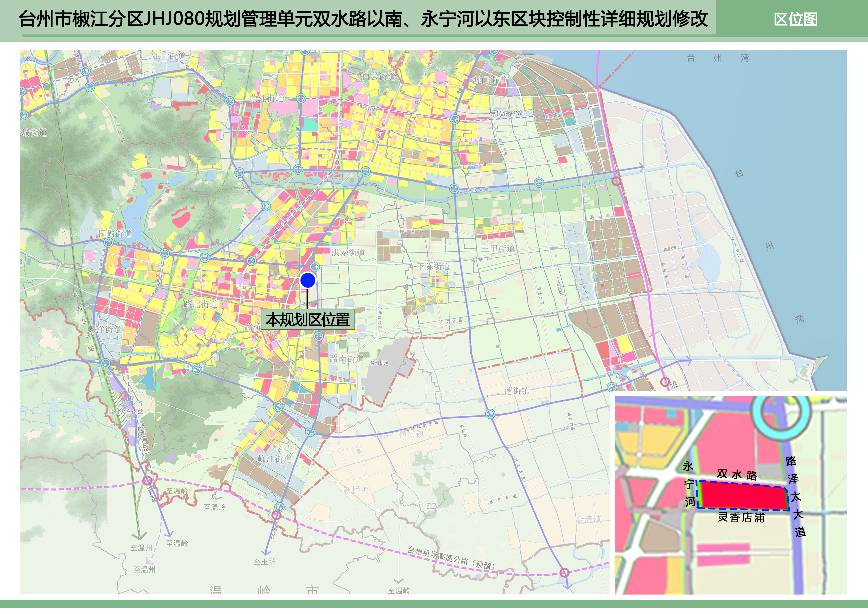The image size is (868, 614).
Task: Click the '台州火车南站' station label
Action: click(x=126, y=411)
